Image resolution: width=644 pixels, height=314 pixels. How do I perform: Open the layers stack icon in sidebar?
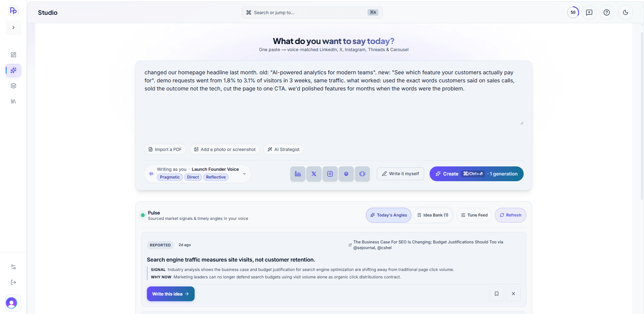pyautogui.click(x=13, y=86)
